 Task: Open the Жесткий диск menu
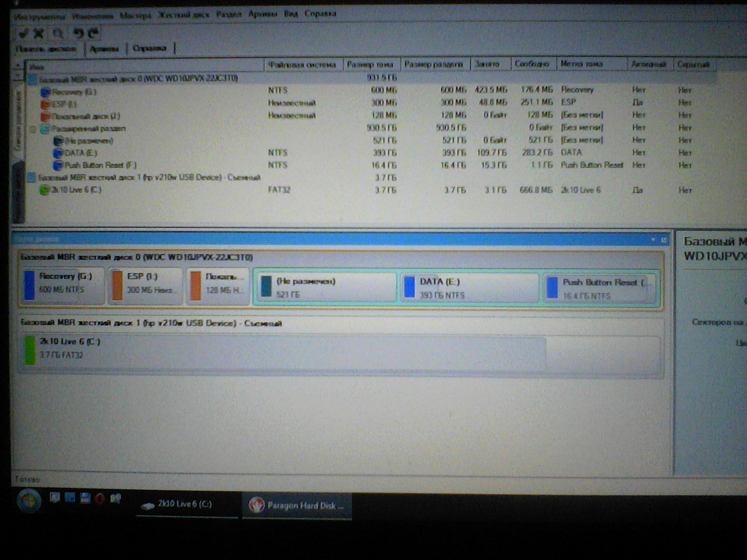[184, 15]
